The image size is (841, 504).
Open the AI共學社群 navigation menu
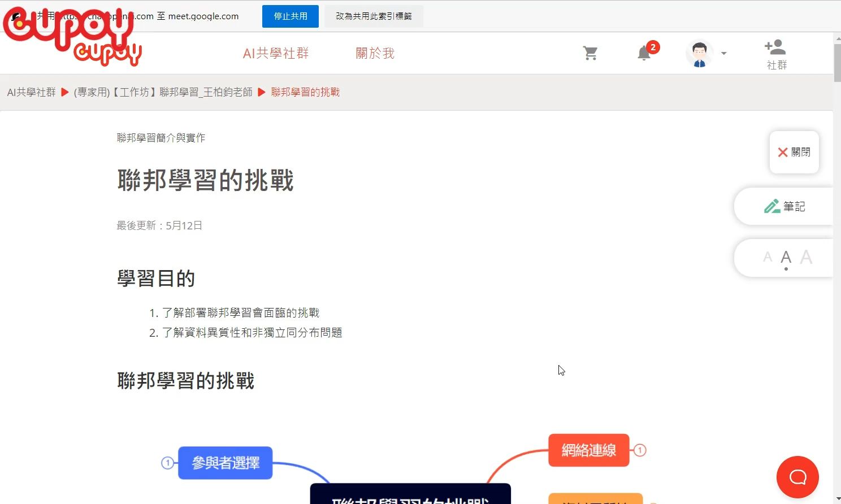275,53
